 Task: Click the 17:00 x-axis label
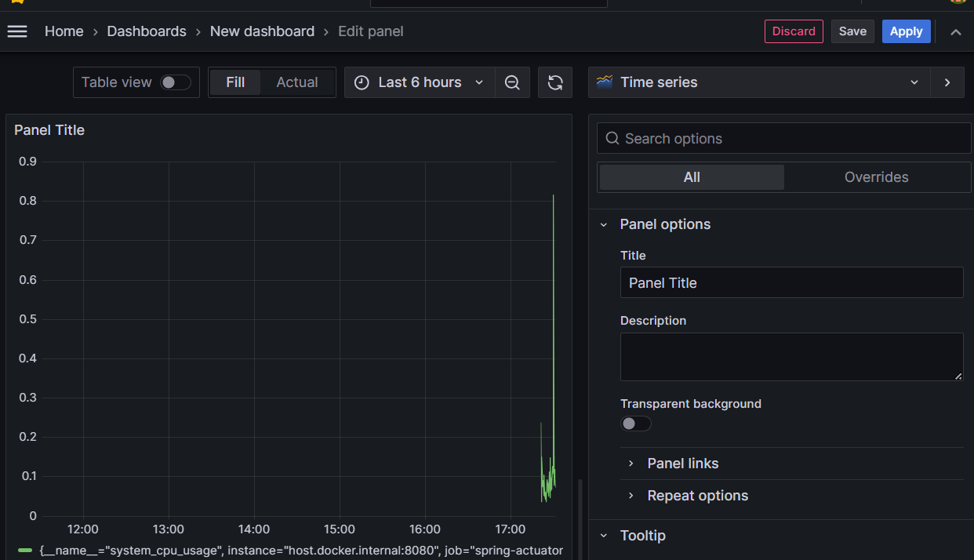coord(511,529)
